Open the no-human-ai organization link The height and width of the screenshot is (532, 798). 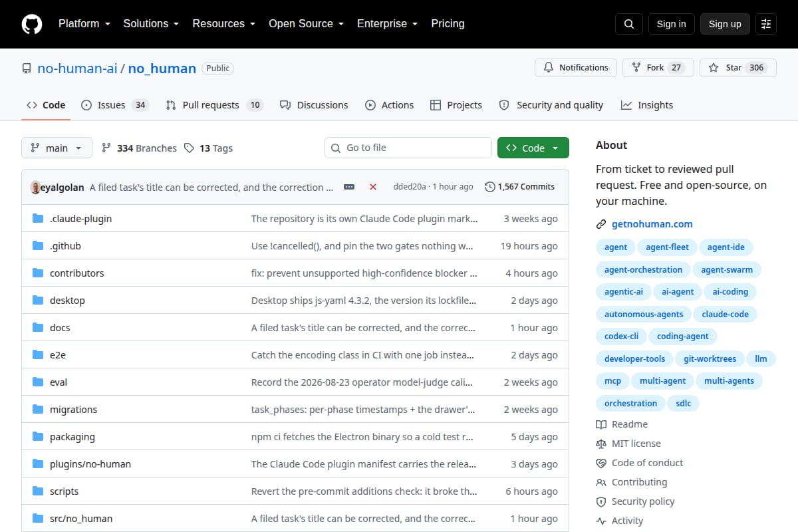[x=77, y=68]
